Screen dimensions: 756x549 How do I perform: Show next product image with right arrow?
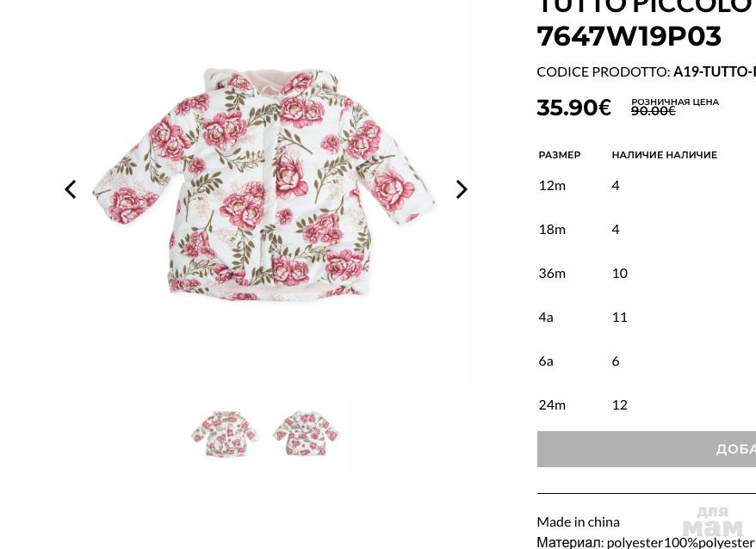pyautogui.click(x=462, y=189)
